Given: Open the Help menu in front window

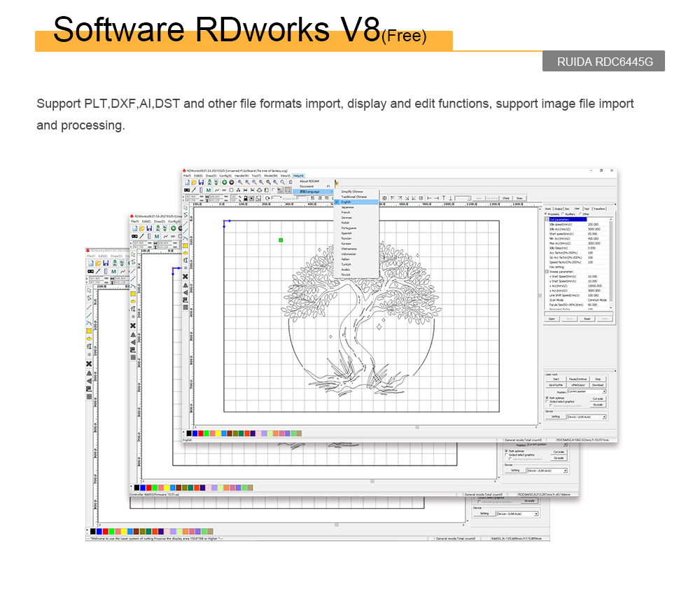Looking at the screenshot, I should click(298, 176).
